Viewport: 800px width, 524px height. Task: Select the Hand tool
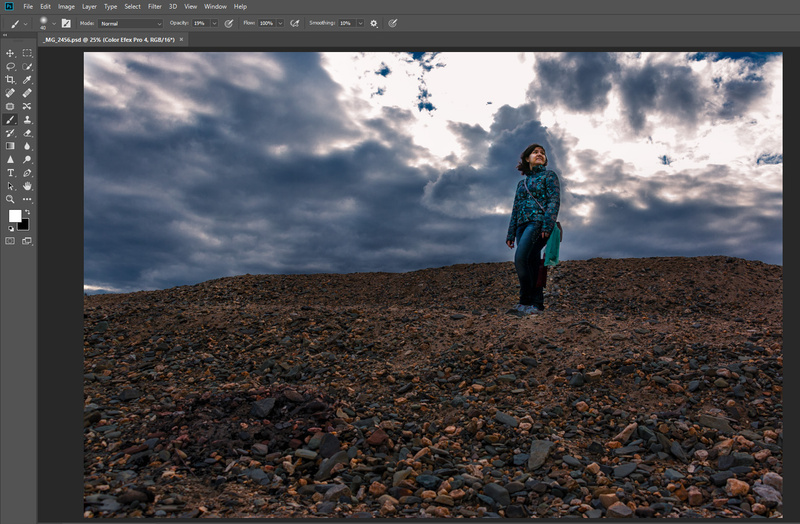coord(27,185)
